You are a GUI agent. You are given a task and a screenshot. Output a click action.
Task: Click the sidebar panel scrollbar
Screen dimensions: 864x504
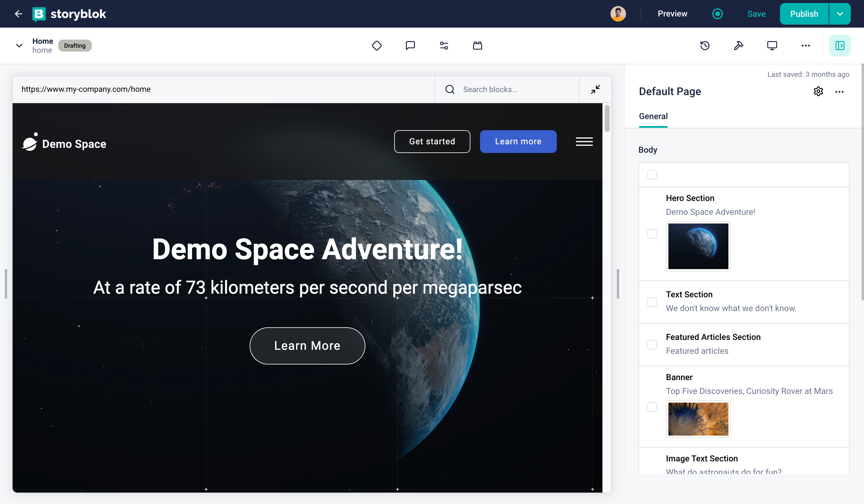pyautogui.click(x=862, y=182)
